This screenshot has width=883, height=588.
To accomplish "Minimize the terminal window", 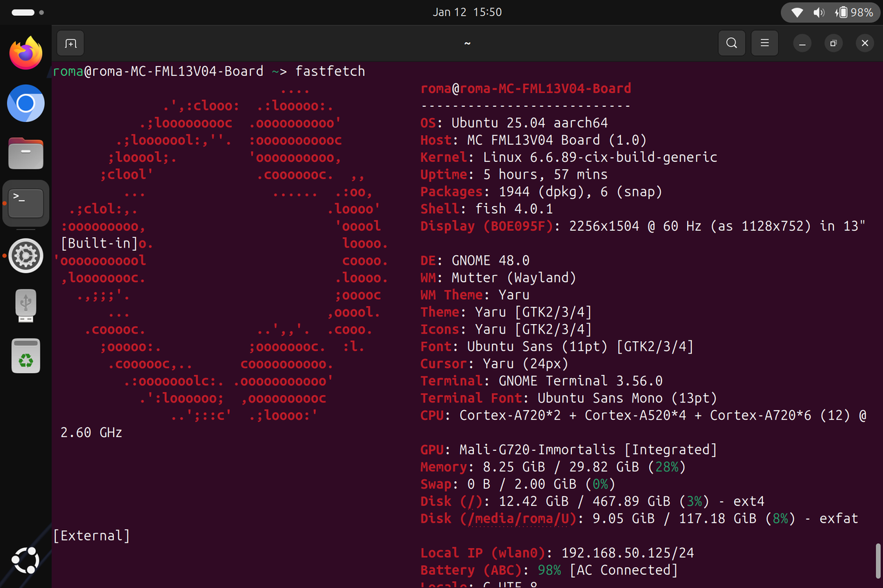I will tap(802, 43).
